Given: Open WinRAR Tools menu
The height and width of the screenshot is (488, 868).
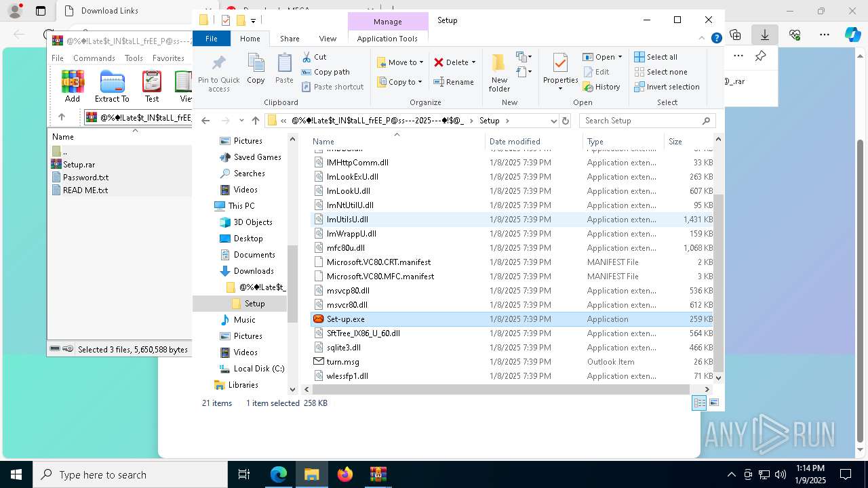Looking at the screenshot, I should coord(134,58).
